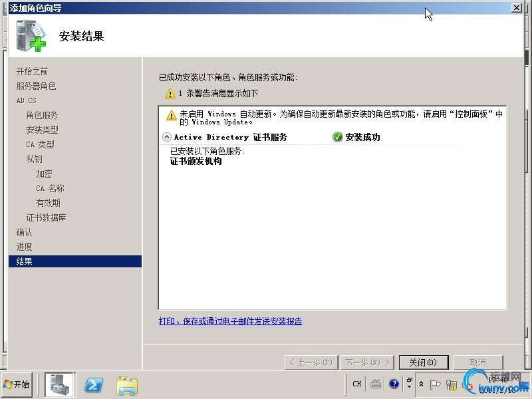This screenshot has height=399, width=532.
Task: Open Windows Explorer folder icon on taskbar
Action: [127, 386]
